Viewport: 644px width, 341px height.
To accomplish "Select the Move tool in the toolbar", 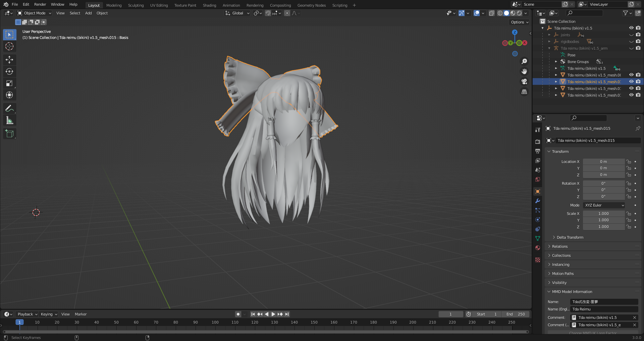I will click(9, 59).
